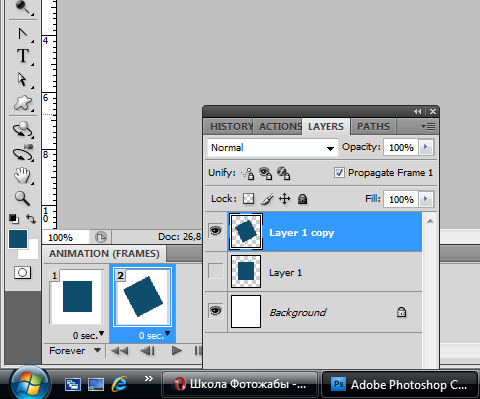
Task: Collapse the Layers panel to icons
Action: click(x=417, y=111)
